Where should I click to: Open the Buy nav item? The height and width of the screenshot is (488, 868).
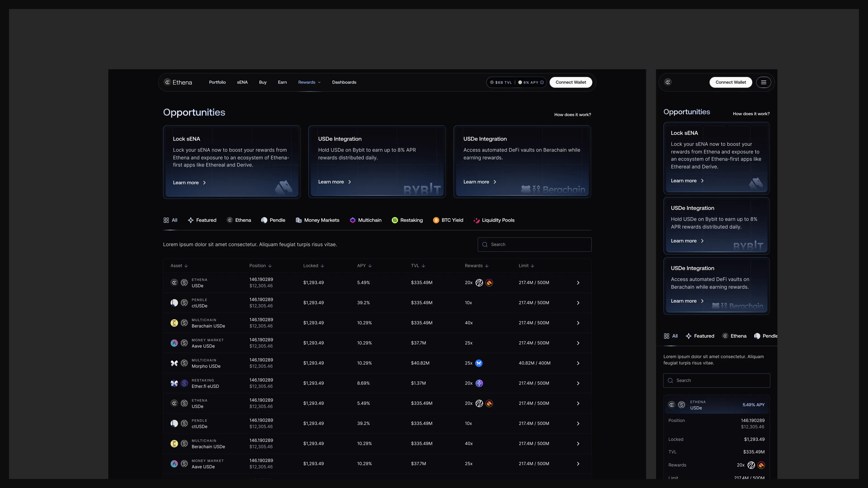pos(263,82)
